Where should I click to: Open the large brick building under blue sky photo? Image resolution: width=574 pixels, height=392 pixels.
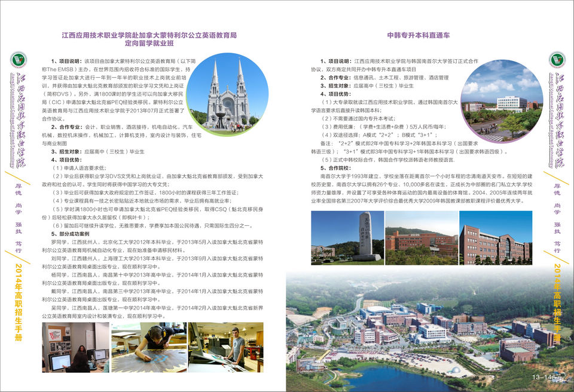point(496,238)
